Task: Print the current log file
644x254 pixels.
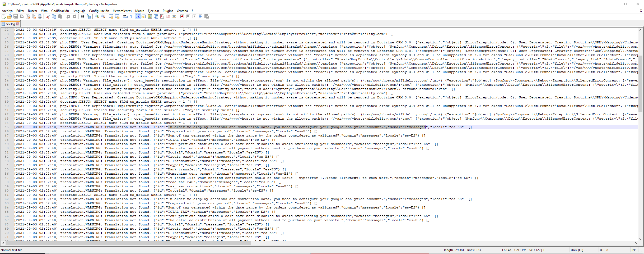Action: click(40, 16)
